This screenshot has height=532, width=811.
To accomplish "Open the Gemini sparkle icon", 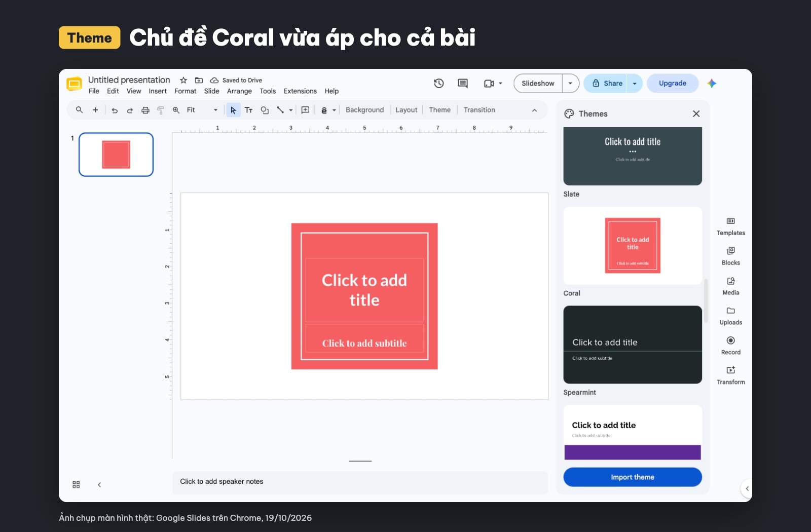I will [712, 84].
